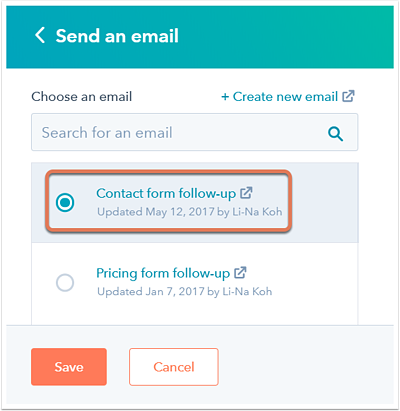Image resolution: width=400 pixels, height=411 pixels.
Task: Click the magnifier icon in the search box
Action: click(335, 134)
